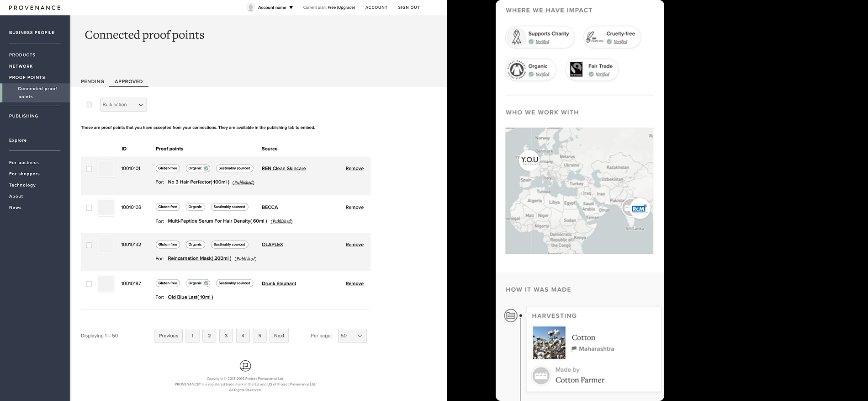Check the row 10010101 checkbox

point(89,169)
